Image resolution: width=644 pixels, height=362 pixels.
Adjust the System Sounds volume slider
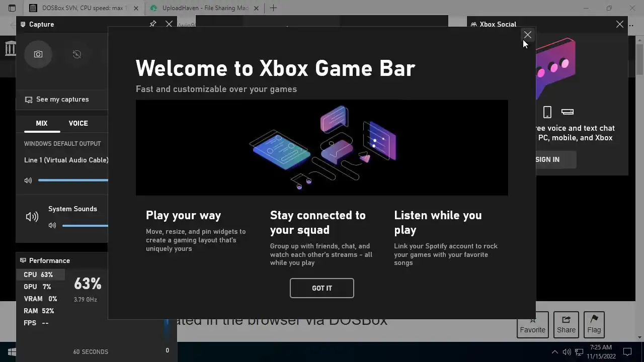click(x=85, y=225)
